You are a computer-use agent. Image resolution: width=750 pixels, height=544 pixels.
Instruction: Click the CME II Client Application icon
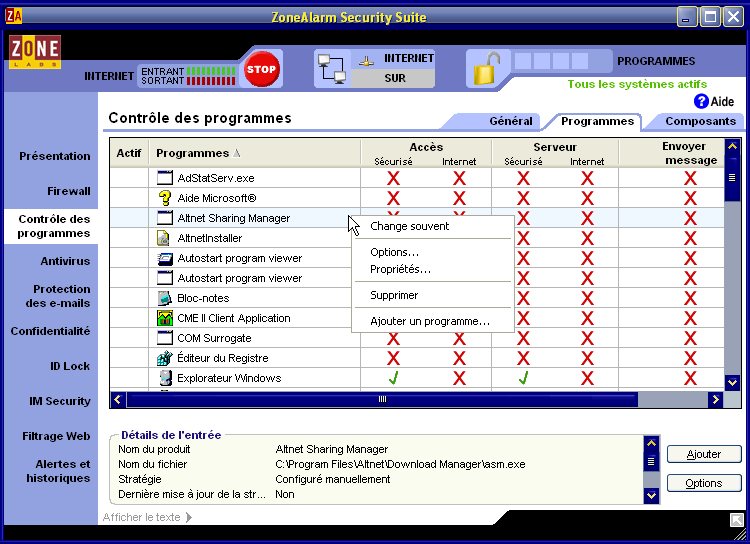(165, 318)
